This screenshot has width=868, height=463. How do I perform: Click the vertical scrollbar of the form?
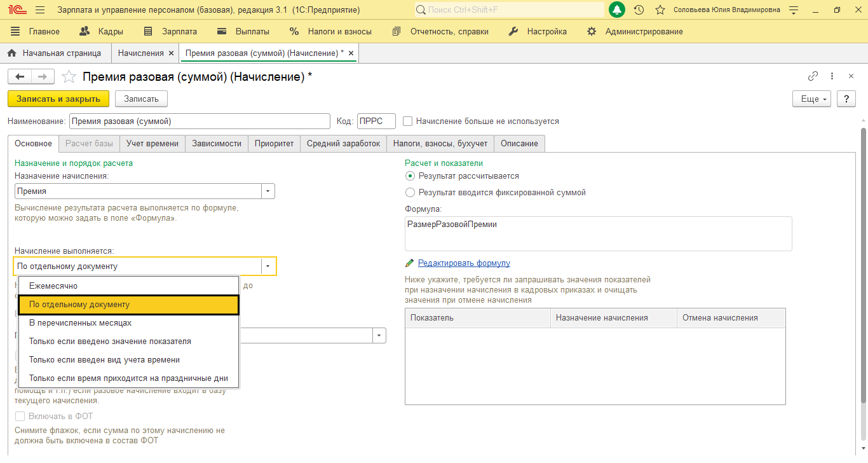coord(864,264)
